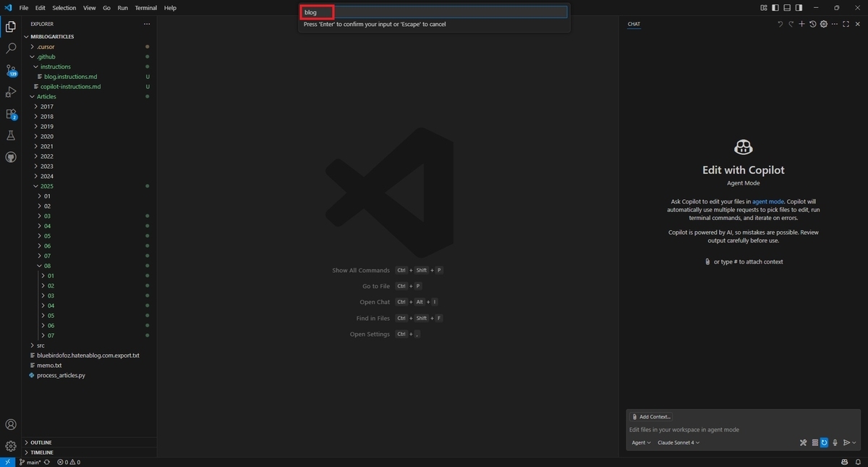Toggle the Primary Side Bar layout button
This screenshot has width=868, height=467.
click(775, 8)
